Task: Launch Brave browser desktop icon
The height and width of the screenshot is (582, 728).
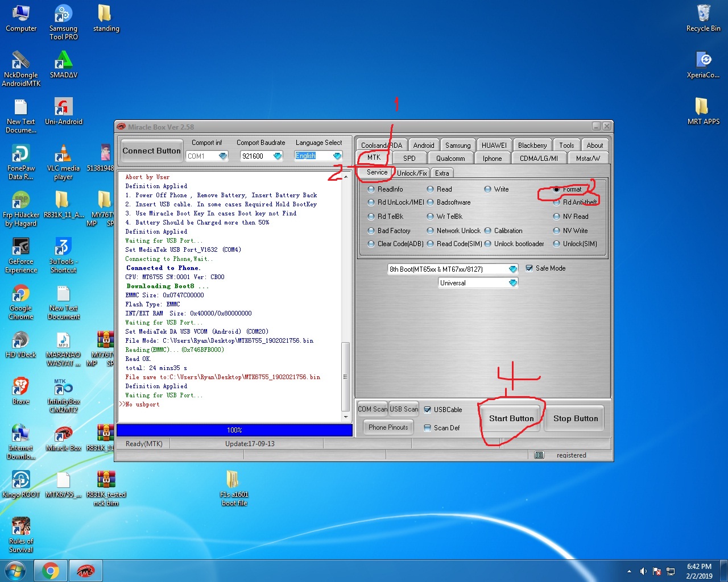Action: coord(21,391)
